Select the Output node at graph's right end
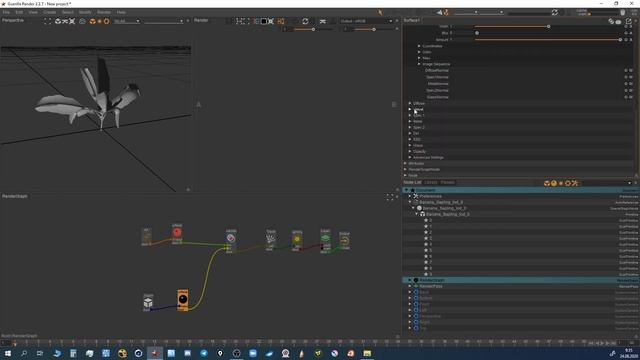 click(344, 240)
